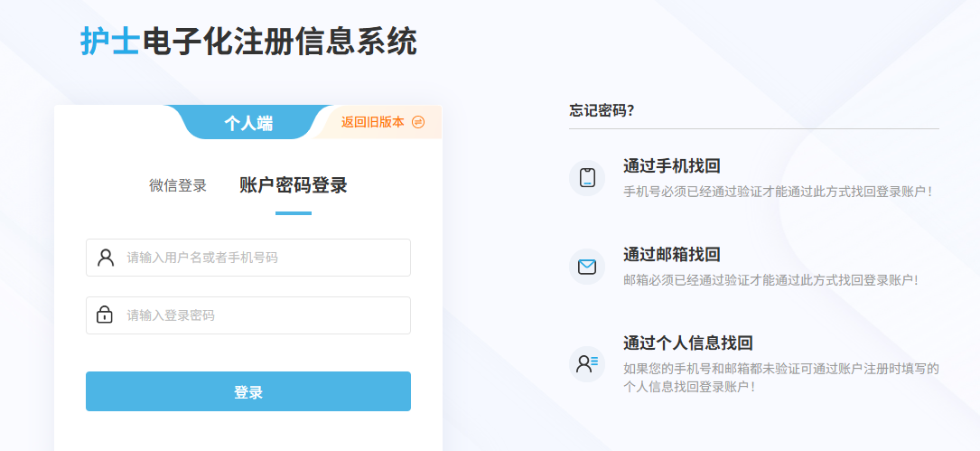980x451 pixels.
Task: Focus the username or phone number field
Action: click(262, 258)
